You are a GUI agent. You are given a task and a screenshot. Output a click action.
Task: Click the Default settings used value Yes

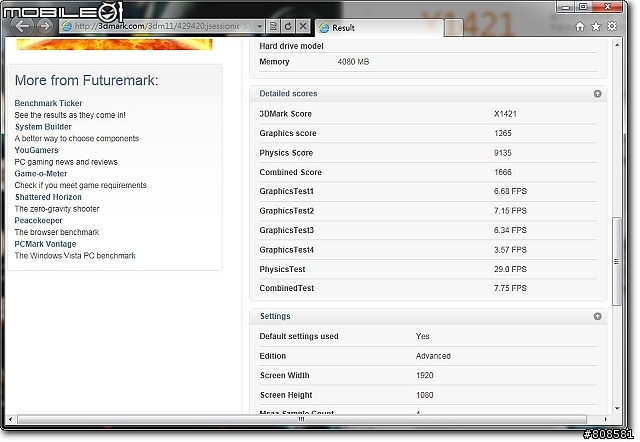(x=422, y=336)
